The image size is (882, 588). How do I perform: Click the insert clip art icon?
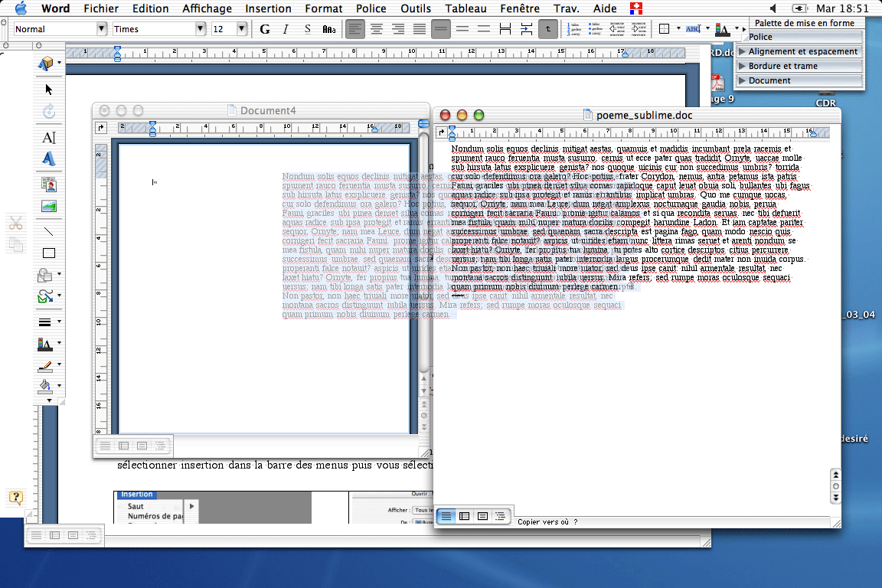click(49, 184)
